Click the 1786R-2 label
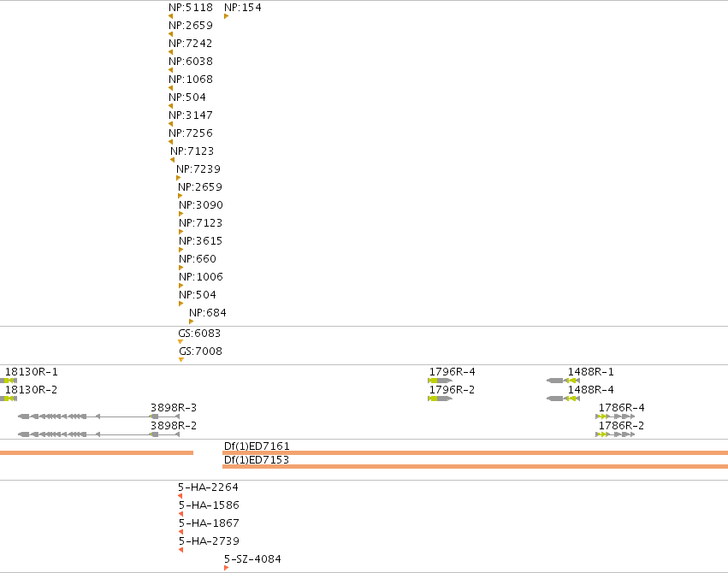 (x=621, y=425)
